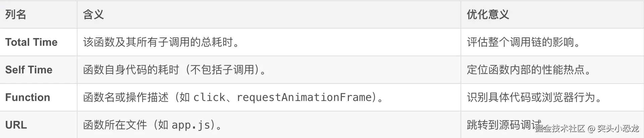Click the cell 评估整个调用链的影响

523,42
